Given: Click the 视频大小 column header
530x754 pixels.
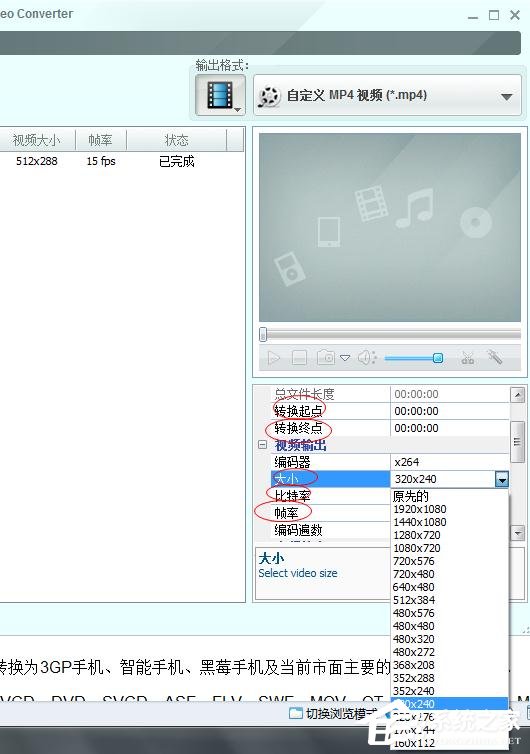Looking at the screenshot, I should (37, 140).
